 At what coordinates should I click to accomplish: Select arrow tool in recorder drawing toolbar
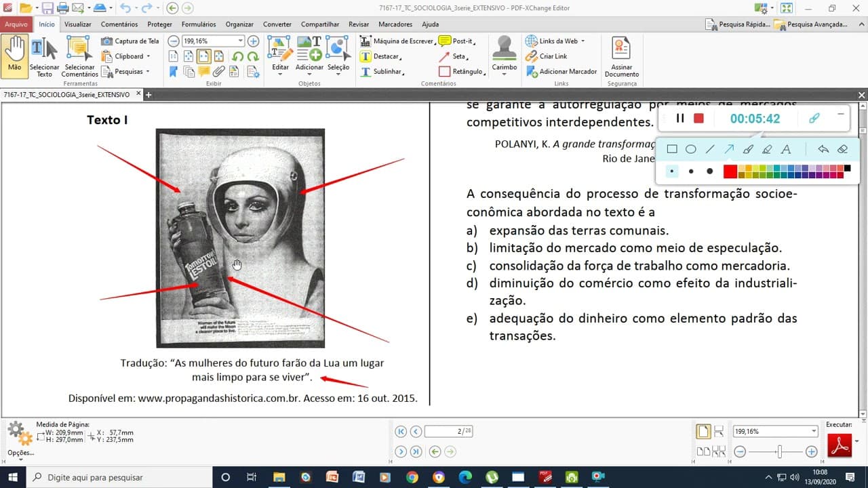(x=730, y=149)
